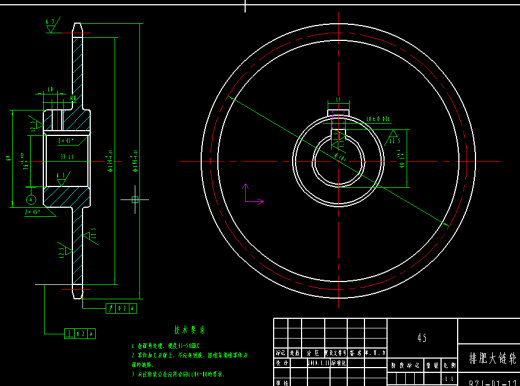Select the 1:1 scale value
The width and height of the screenshot is (520, 386).
[450, 379]
